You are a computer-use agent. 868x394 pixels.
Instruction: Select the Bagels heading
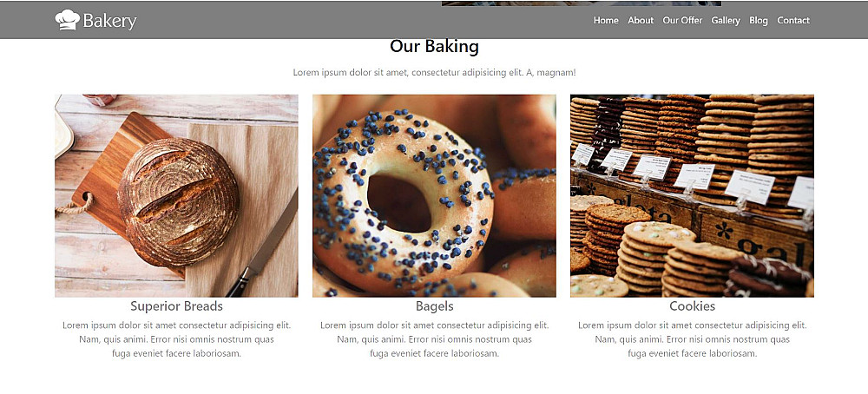pyautogui.click(x=435, y=306)
